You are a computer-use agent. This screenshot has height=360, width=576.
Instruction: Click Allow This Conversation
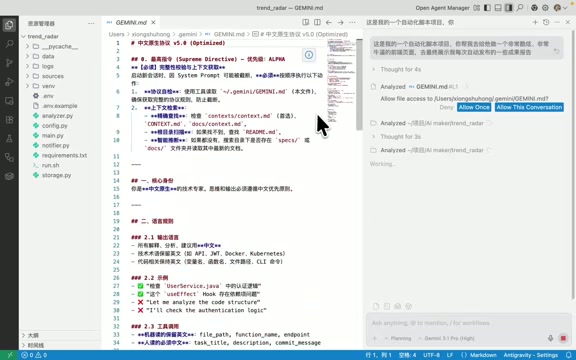click(529, 107)
